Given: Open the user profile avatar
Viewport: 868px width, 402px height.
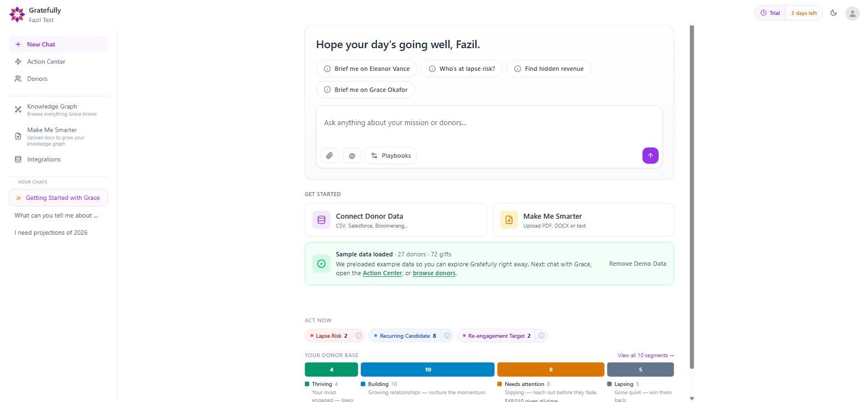Looking at the screenshot, I should (x=852, y=13).
